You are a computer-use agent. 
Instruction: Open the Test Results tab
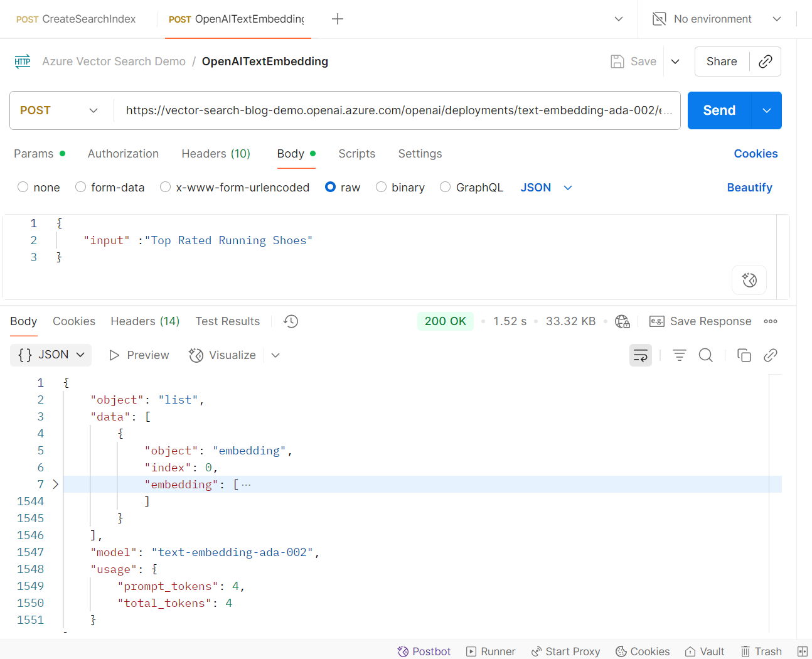pos(227,321)
